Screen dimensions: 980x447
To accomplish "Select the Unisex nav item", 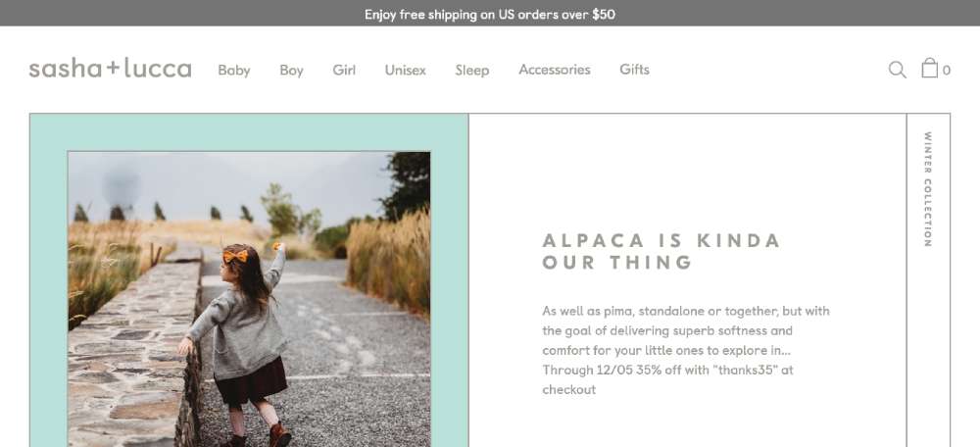I will click(x=405, y=70).
